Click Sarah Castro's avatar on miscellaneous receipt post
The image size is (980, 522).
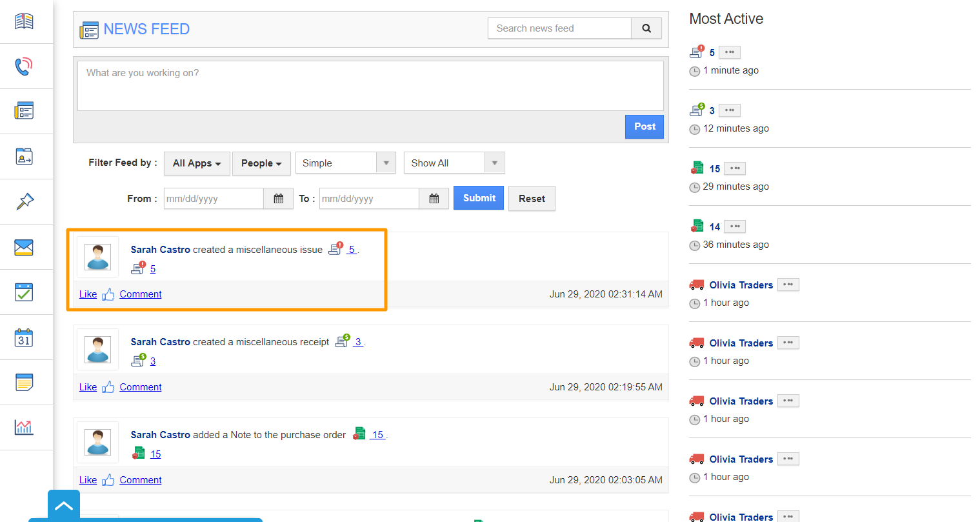(98, 349)
